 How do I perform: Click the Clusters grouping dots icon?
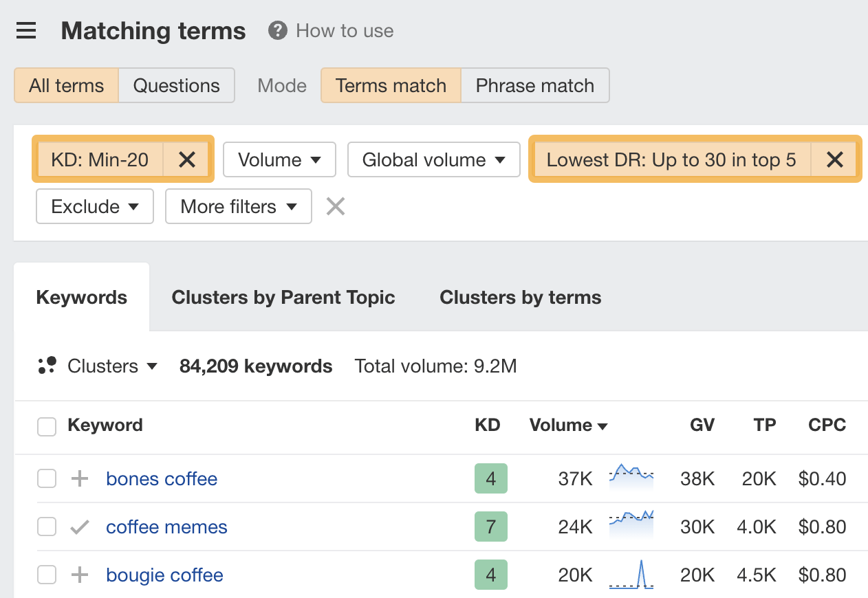tap(47, 366)
